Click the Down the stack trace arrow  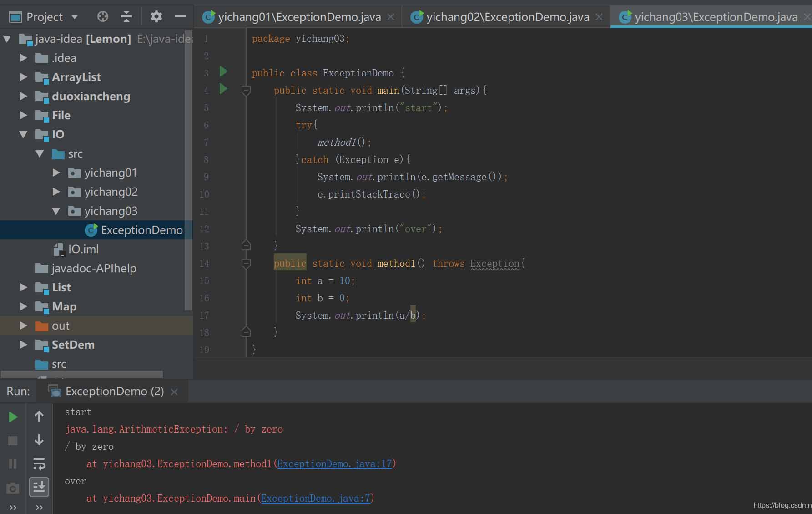point(39,440)
